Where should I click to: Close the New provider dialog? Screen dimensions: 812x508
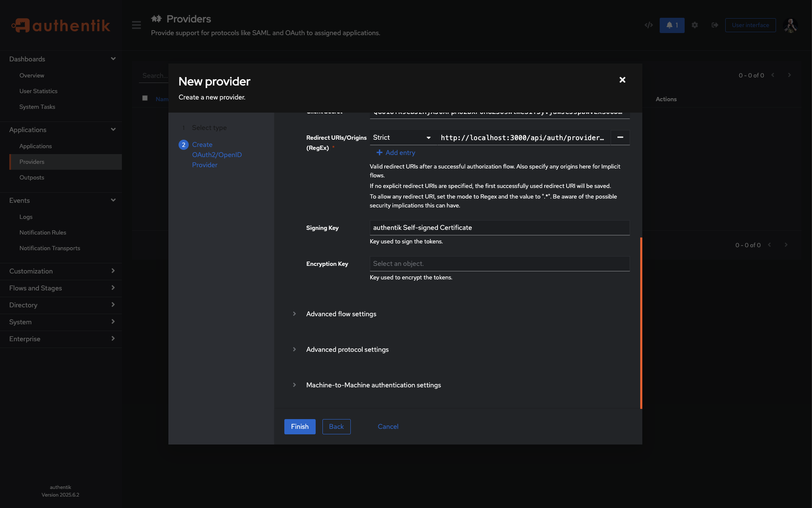point(622,80)
